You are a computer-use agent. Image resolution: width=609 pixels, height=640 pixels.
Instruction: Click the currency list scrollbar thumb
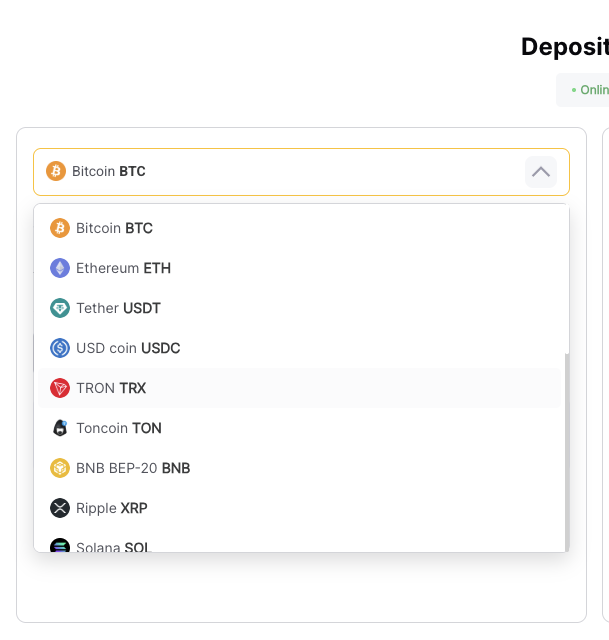click(567, 452)
